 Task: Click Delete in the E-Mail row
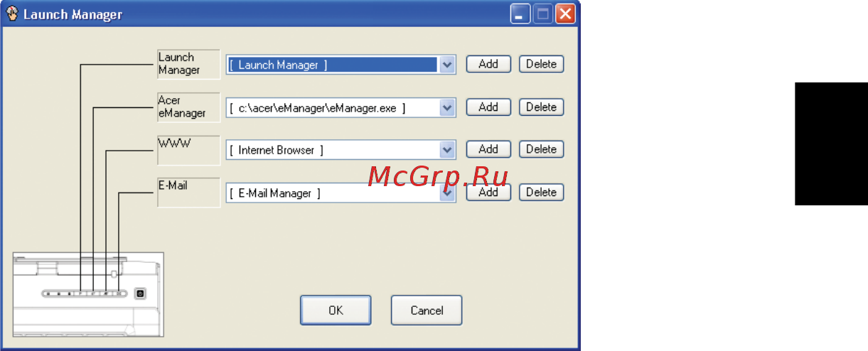541,193
